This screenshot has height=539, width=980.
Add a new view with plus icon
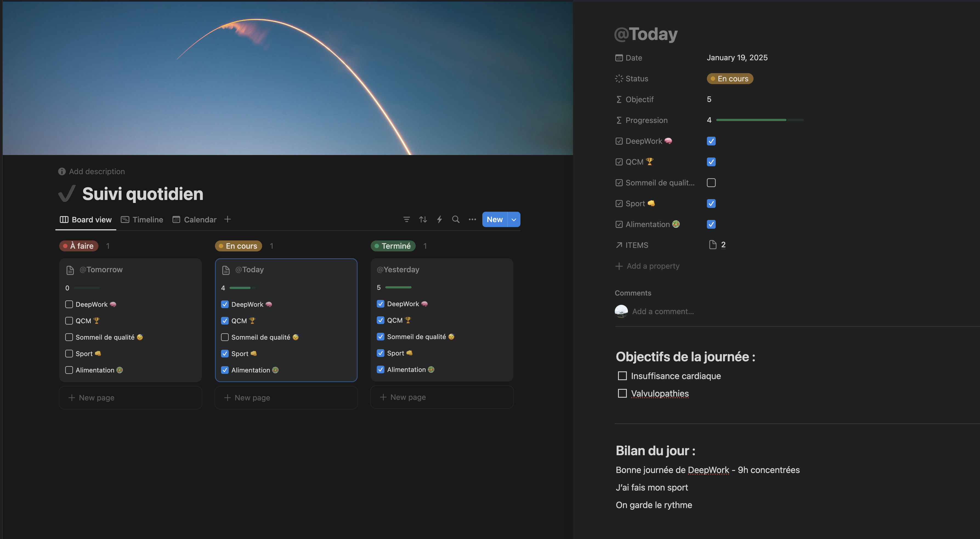coord(228,219)
